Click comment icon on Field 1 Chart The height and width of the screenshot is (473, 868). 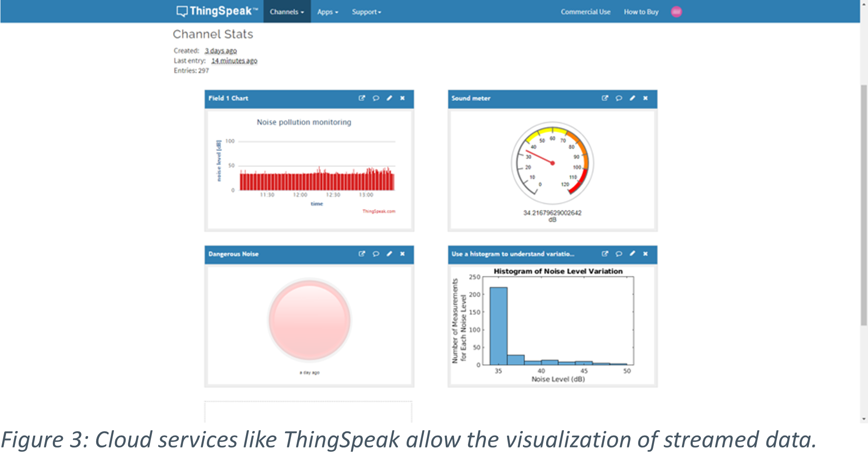376,98
